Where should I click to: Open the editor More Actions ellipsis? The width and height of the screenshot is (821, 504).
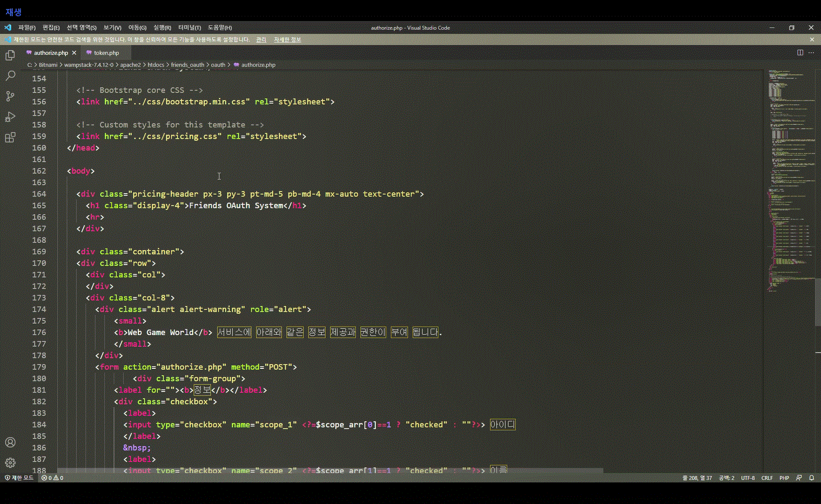tap(811, 52)
